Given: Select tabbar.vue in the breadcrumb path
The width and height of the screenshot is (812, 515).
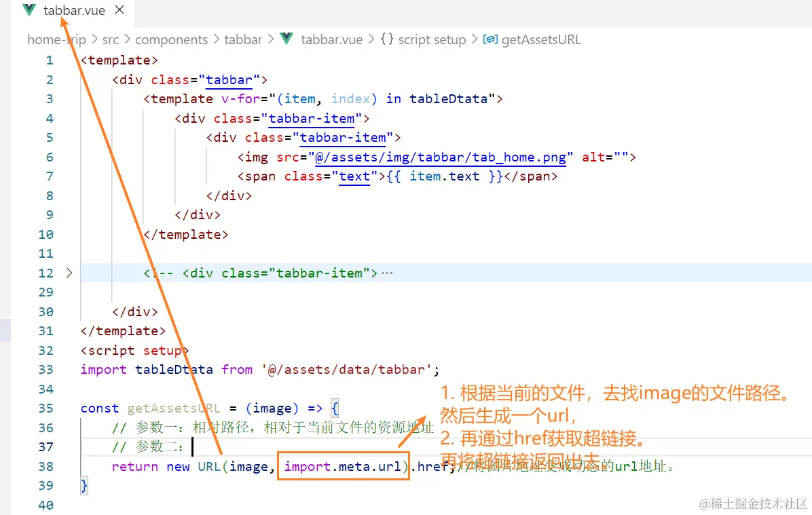Looking at the screenshot, I should click(331, 40).
